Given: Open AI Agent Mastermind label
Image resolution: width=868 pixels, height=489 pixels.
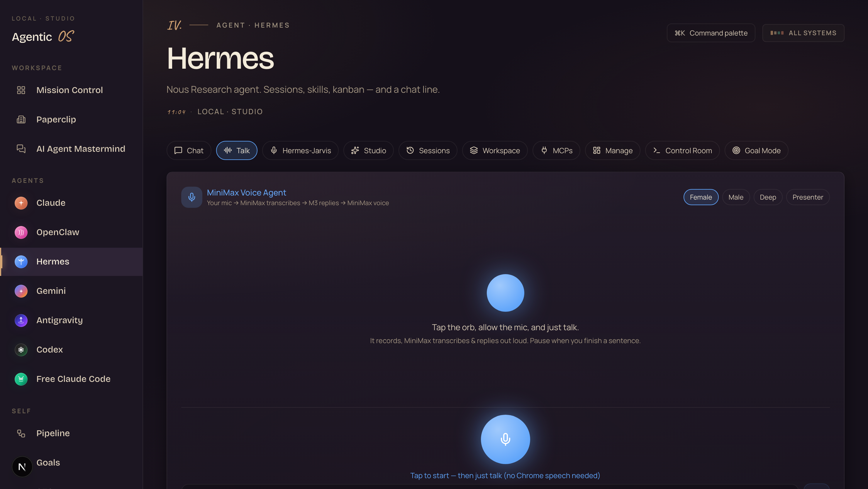Looking at the screenshot, I should [x=81, y=149].
